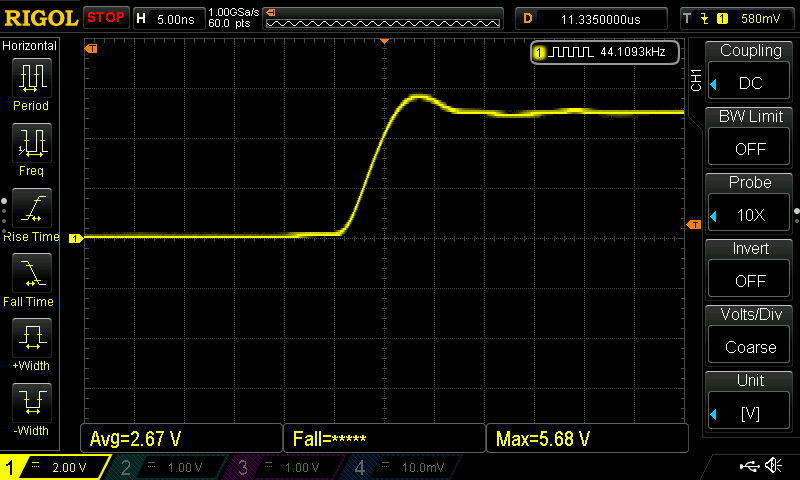Choose the Rise Time measurement icon
Screen dimensions: 800x480
31,208
